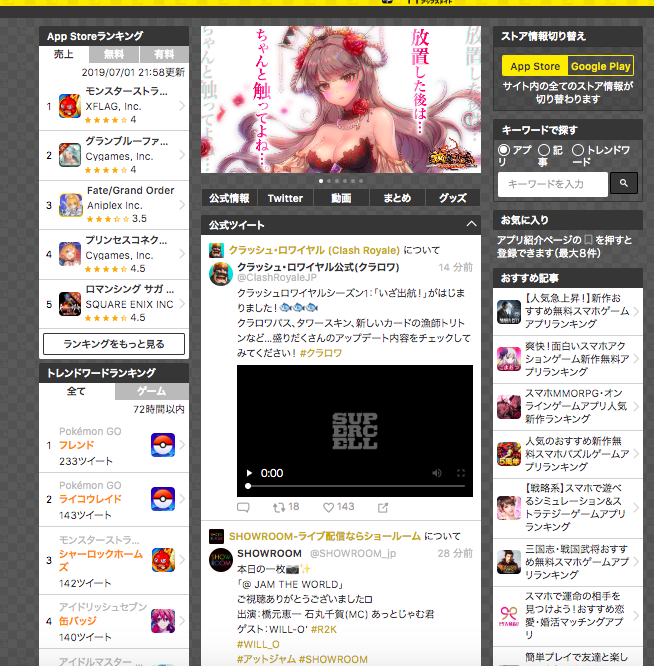
Task: Select the アプリ search radio button
Action: pyautogui.click(x=504, y=150)
